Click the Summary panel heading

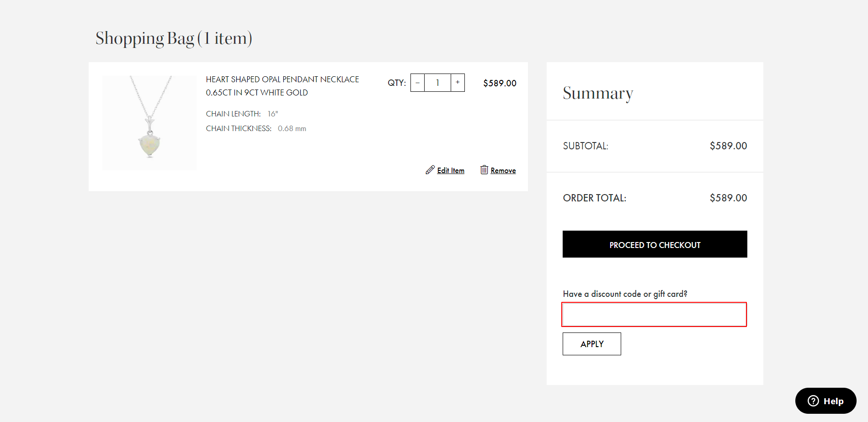pos(598,93)
